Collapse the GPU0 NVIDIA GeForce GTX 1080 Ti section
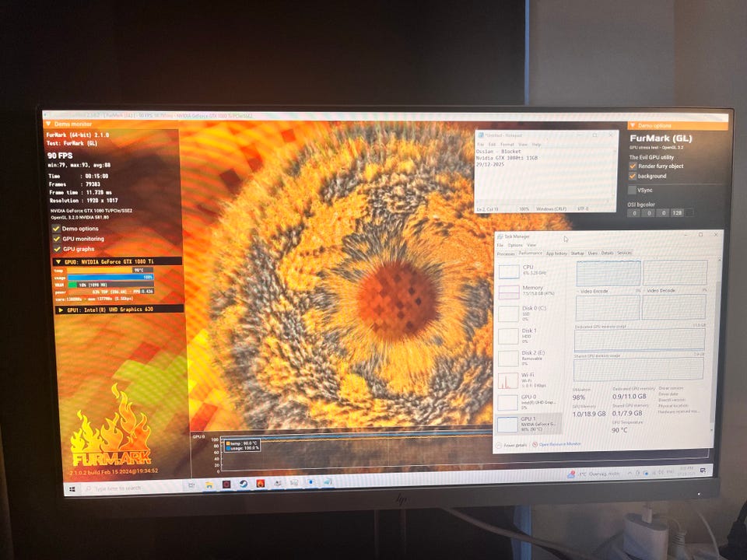This screenshot has width=747, height=560. (x=58, y=261)
